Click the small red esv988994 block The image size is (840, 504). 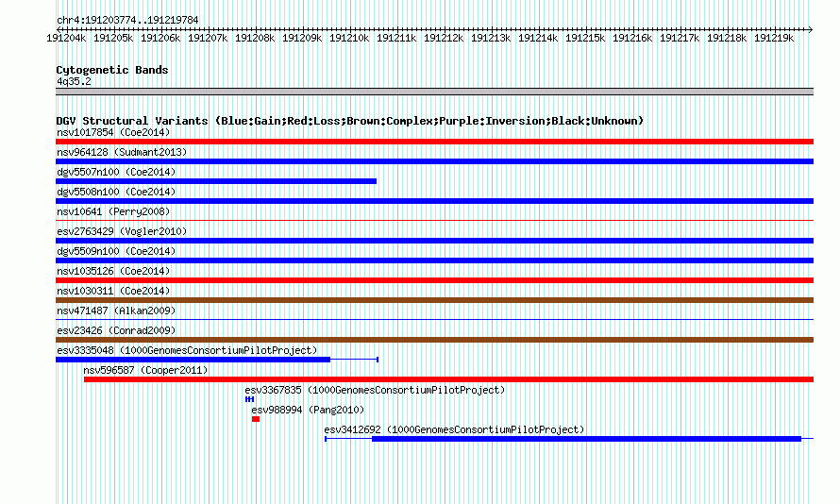point(256,419)
